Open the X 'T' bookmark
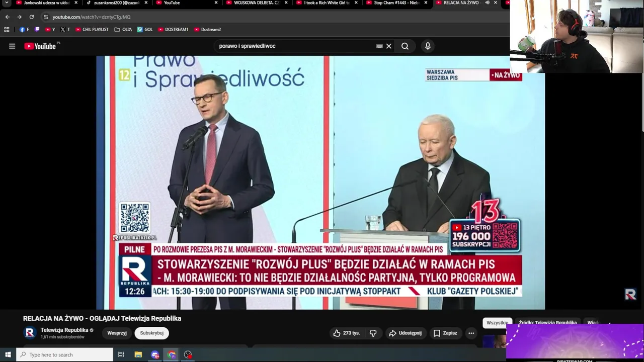 [x=65, y=30]
